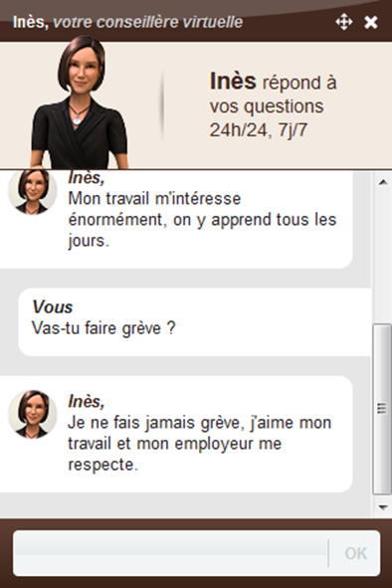
Task: Click the chat scrollbar thumb handle
Action: 382,409
